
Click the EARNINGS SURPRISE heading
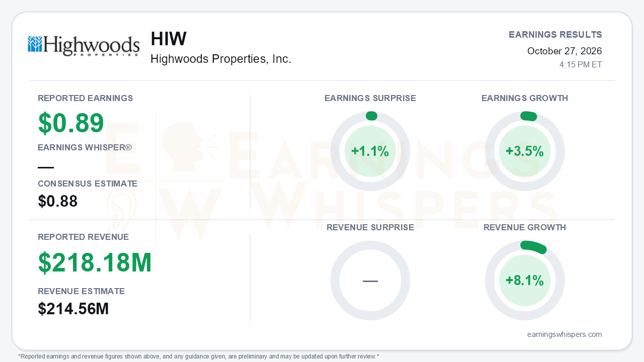pos(370,98)
